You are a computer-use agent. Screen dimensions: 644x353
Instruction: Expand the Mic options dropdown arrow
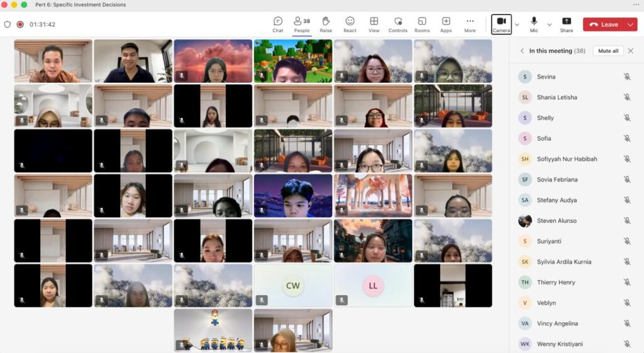[549, 24]
